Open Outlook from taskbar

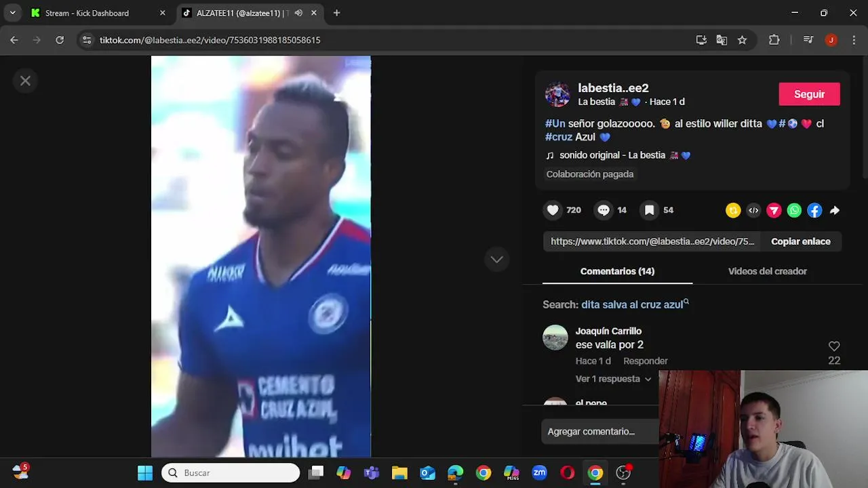pos(427,473)
